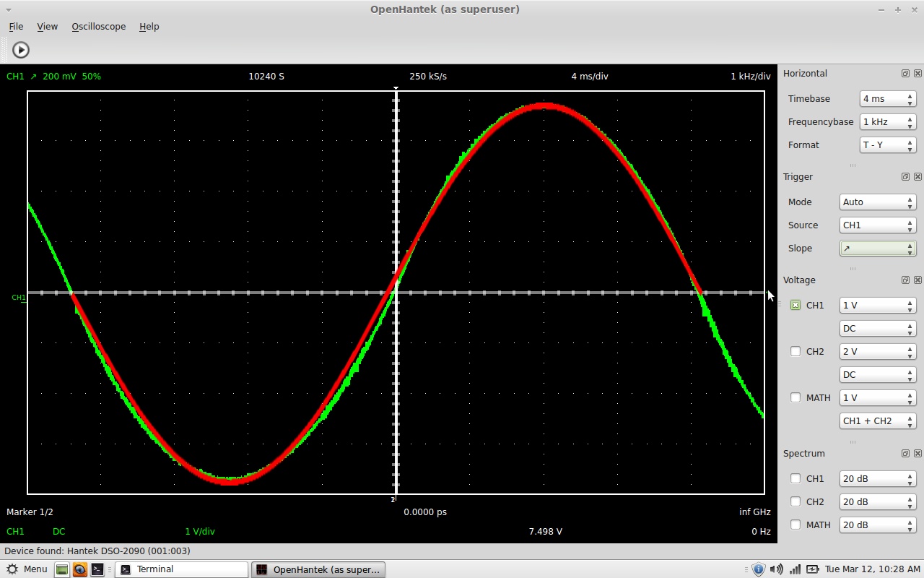The height and width of the screenshot is (578, 924).
Task: Open the trigger Mode dropdown set to Auto
Action: 877,202
